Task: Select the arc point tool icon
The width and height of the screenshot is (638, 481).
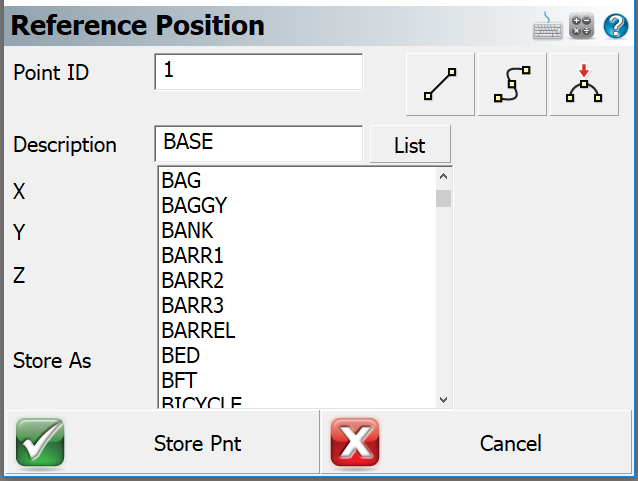Action: [583, 85]
